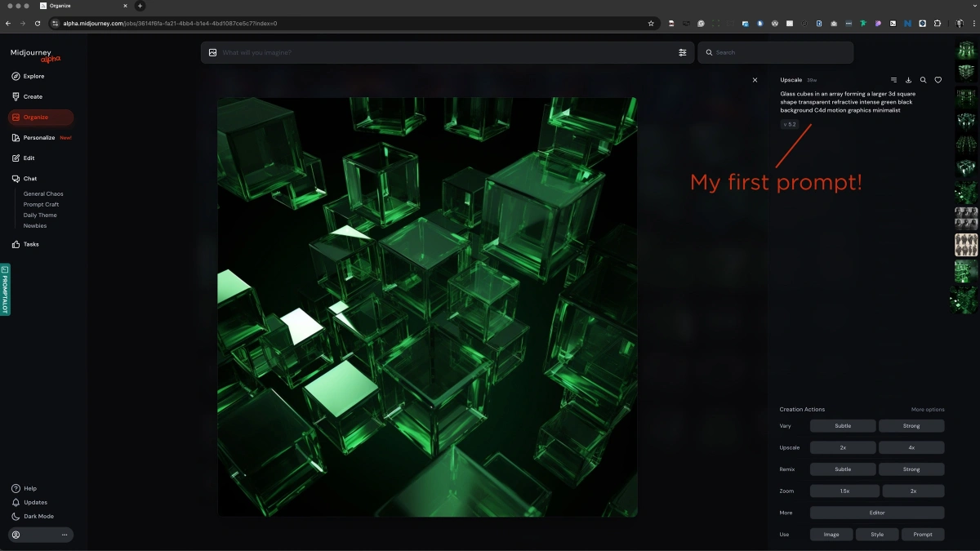The width and height of the screenshot is (980, 551).
Task: Click the terminal extension icon
Action: (893, 24)
